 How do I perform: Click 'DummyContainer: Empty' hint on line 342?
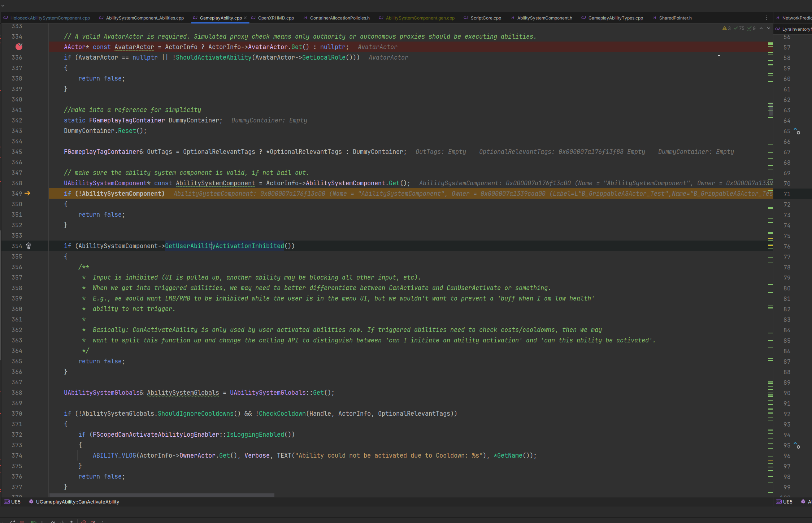tap(269, 120)
